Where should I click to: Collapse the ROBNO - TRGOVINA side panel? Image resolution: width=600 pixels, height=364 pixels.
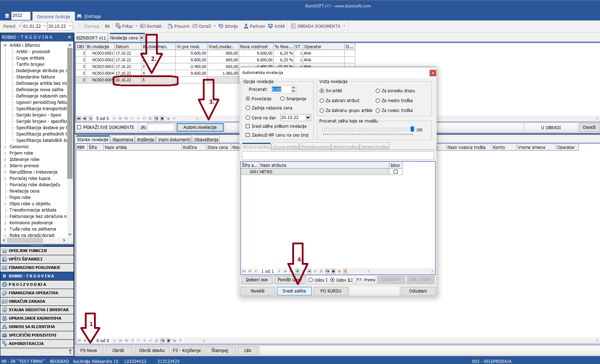coord(69,37)
